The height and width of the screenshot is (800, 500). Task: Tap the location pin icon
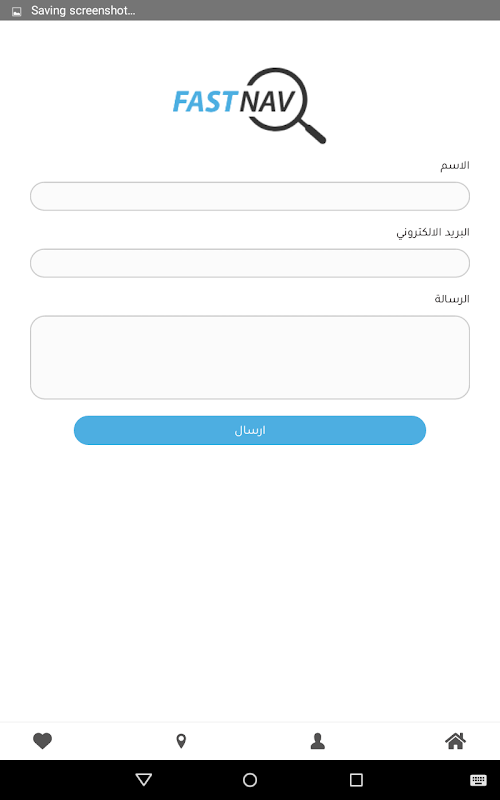[181, 741]
